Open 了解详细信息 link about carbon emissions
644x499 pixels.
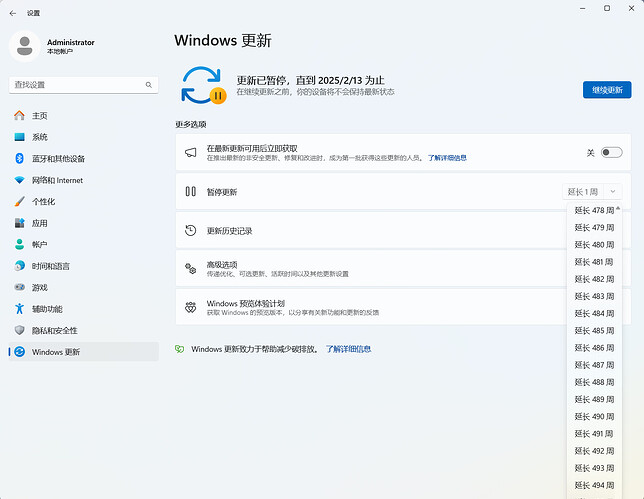point(348,349)
